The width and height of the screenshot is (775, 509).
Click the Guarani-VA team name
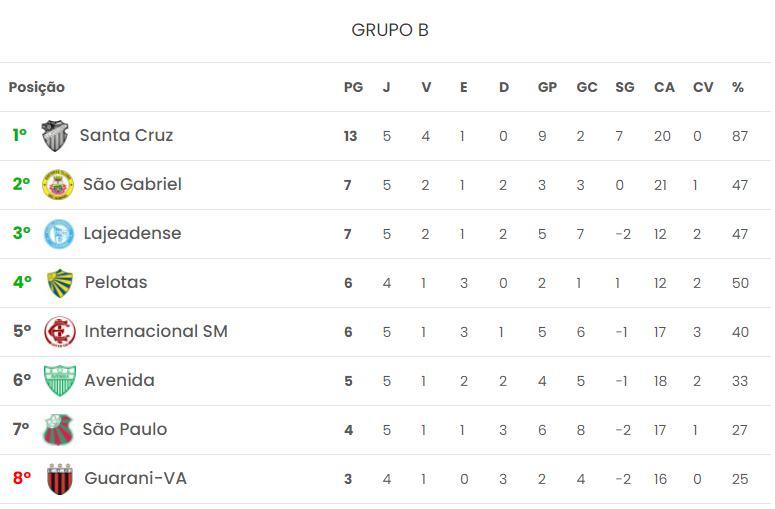[135, 478]
